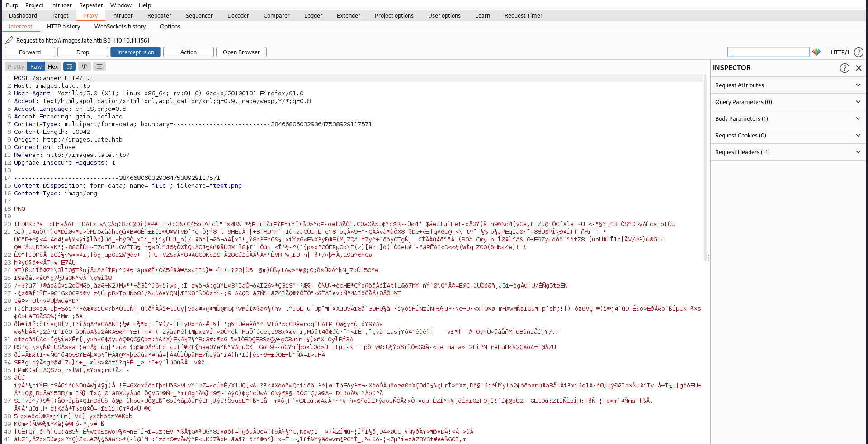Image resolution: width=868 pixels, height=444 pixels.
Task: Click the multicolor highlight icon
Action: pos(816,52)
